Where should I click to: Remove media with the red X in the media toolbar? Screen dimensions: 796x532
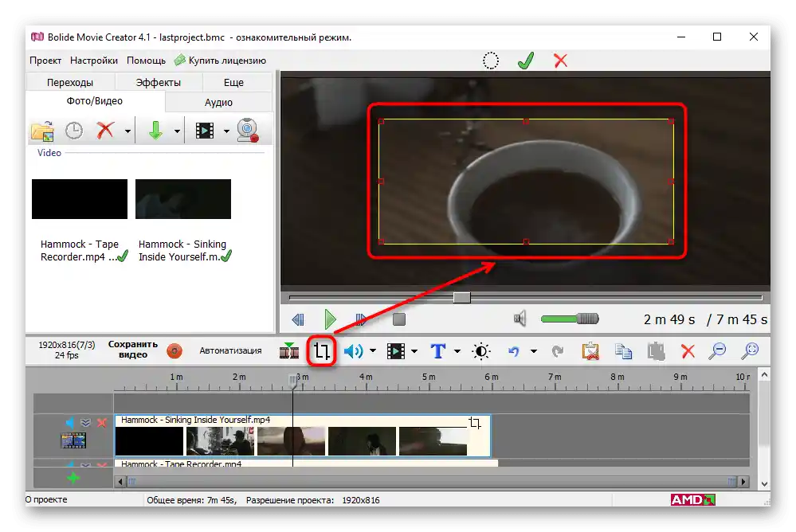click(105, 131)
